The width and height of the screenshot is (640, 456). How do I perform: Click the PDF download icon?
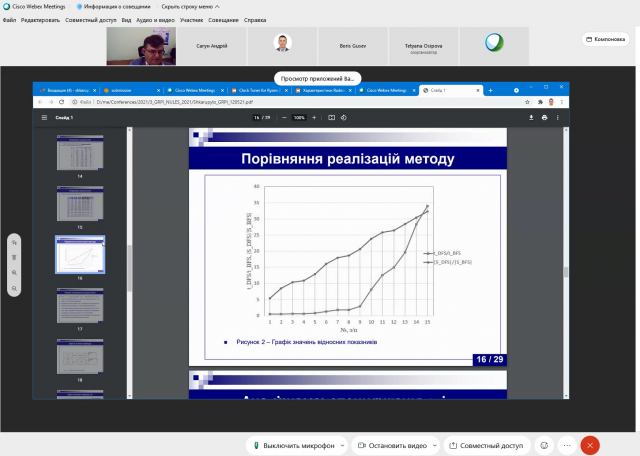point(531,117)
